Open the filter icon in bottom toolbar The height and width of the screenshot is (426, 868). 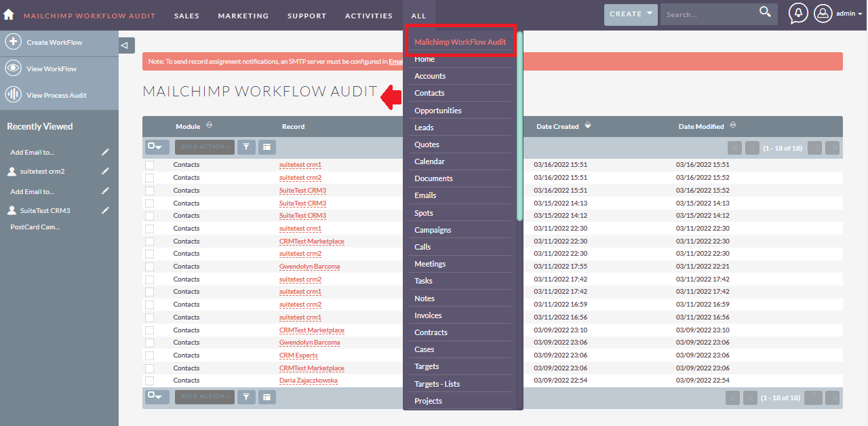(247, 397)
